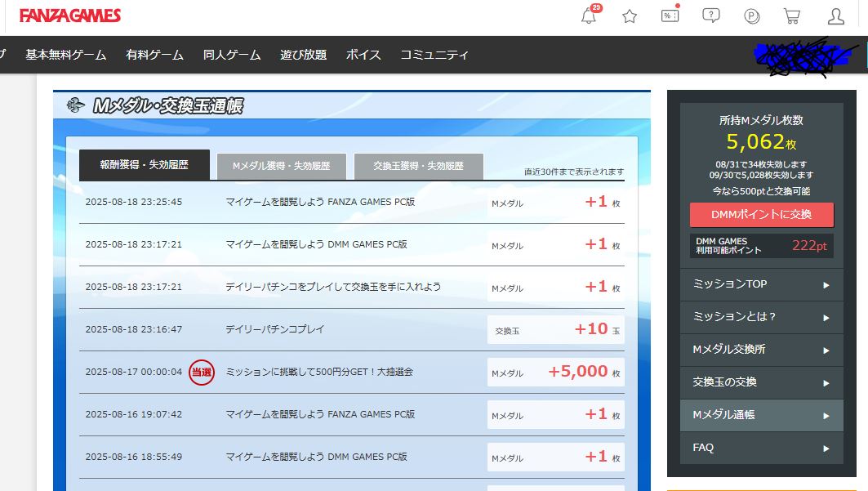The image size is (868, 491).
Task: Expand ミッションとは？ sidebar entry
Action: [761, 317]
